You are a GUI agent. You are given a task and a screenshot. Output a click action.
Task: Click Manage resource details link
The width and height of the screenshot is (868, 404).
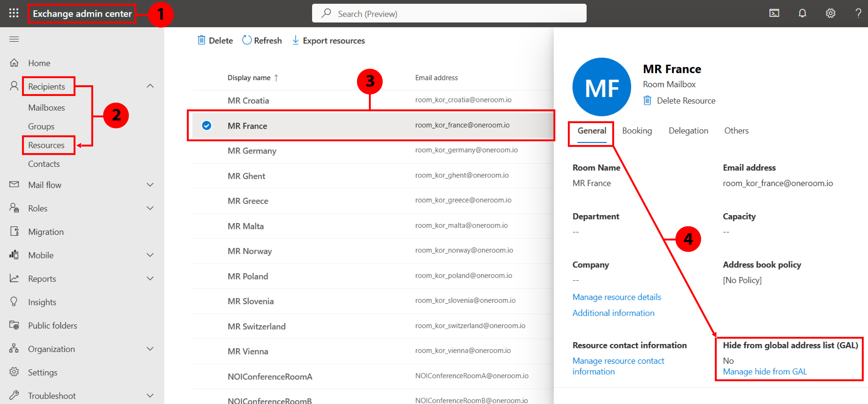coord(617,297)
